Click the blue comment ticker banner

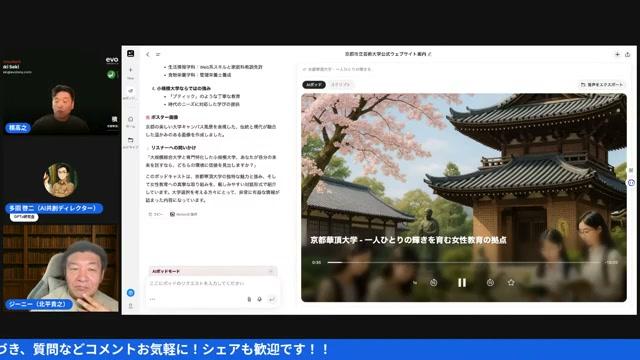pos(320,349)
